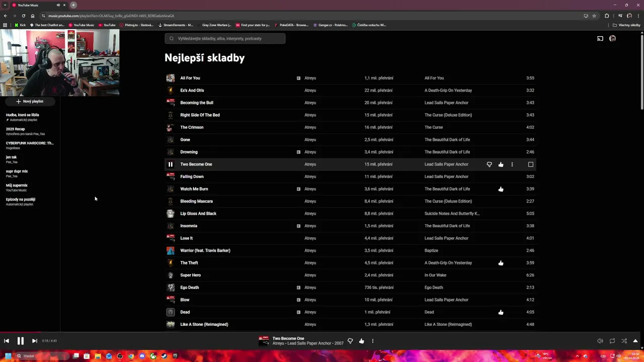Viewport: 644px width, 362px height.
Task: Remove the like from Dead
Action: pos(501,312)
